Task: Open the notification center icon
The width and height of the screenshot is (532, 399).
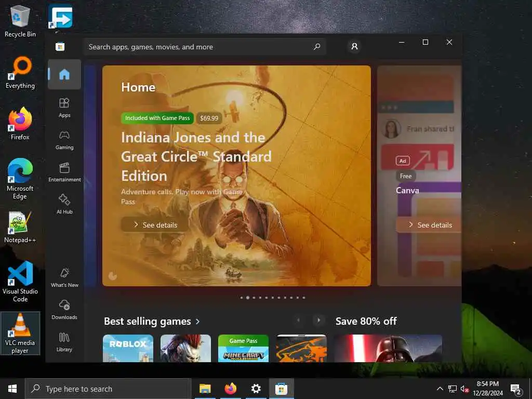Action: (x=516, y=389)
